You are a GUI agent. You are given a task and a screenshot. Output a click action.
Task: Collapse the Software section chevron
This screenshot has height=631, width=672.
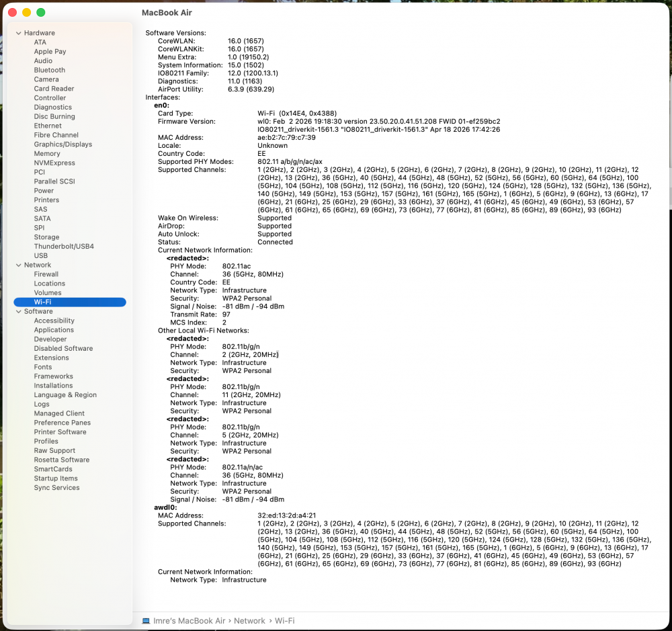tap(18, 312)
